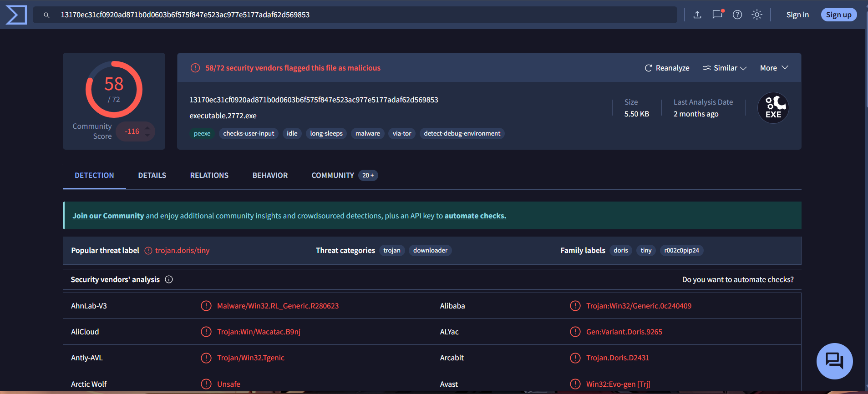Viewport: 868px width, 394px height.
Task: Click Malware/Win32.RL_Generic.R280623 detection
Action: point(278,306)
